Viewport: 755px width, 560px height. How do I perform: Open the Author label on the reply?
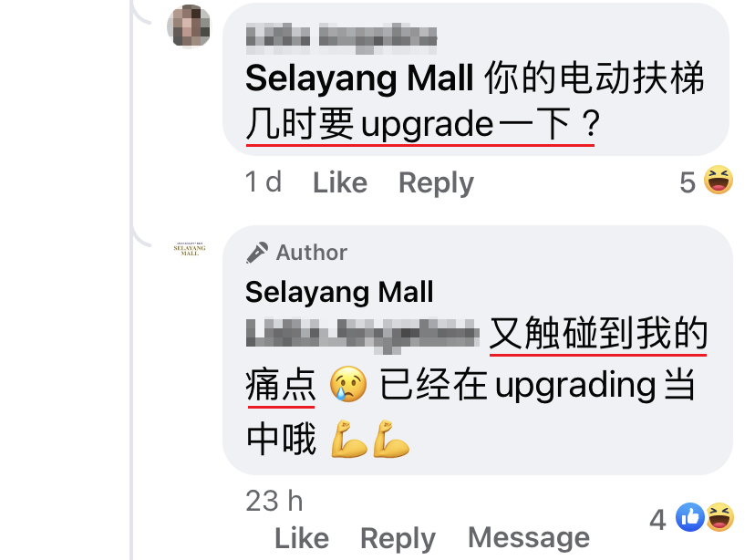tap(312, 253)
